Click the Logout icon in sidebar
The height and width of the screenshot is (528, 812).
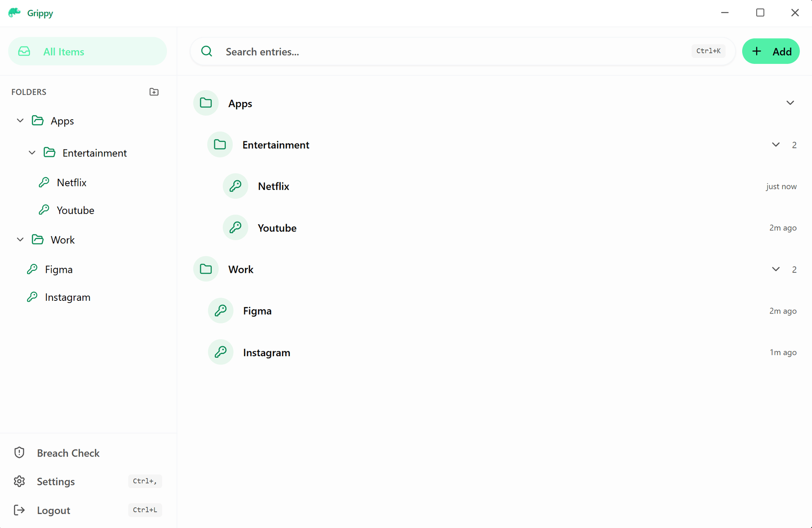point(19,510)
